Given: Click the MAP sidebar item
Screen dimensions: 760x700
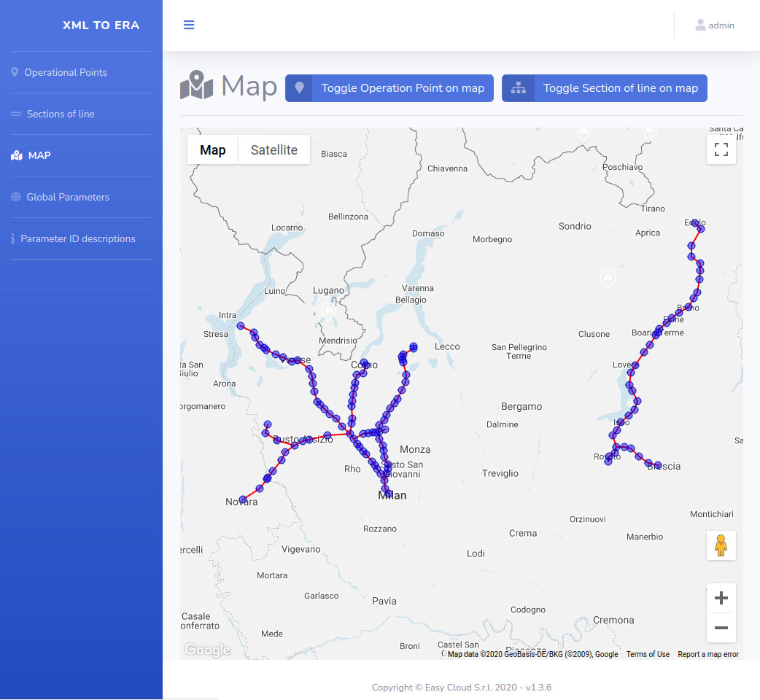Looking at the screenshot, I should coord(39,155).
